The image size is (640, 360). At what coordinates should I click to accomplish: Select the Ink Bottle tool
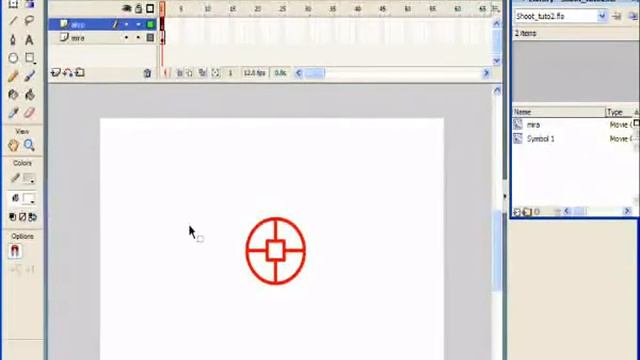pos(13,95)
